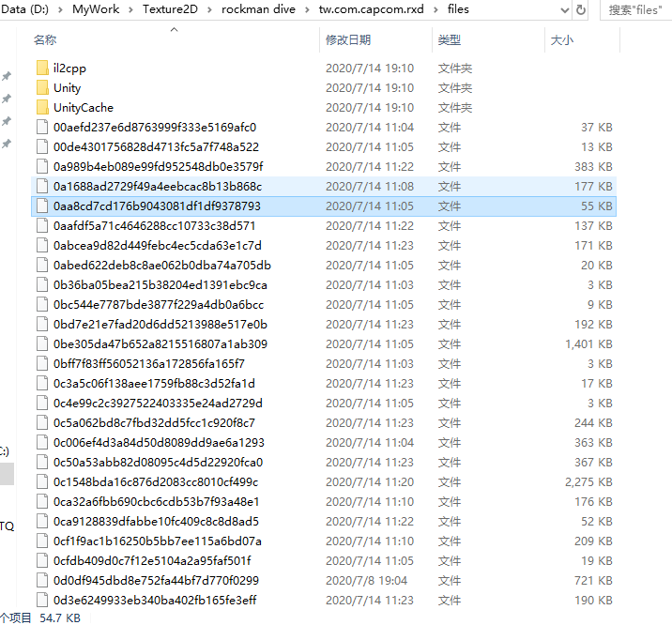
Task: Click file icon of 0b36ba05bea215b38204ed1391ebc9ca
Action: coord(42,284)
